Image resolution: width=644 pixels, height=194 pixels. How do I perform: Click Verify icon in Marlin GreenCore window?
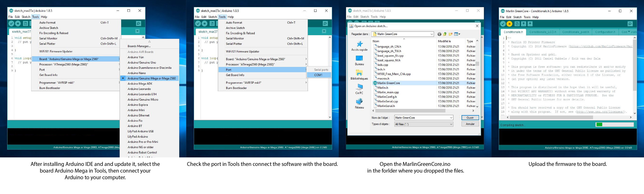[x=503, y=24]
